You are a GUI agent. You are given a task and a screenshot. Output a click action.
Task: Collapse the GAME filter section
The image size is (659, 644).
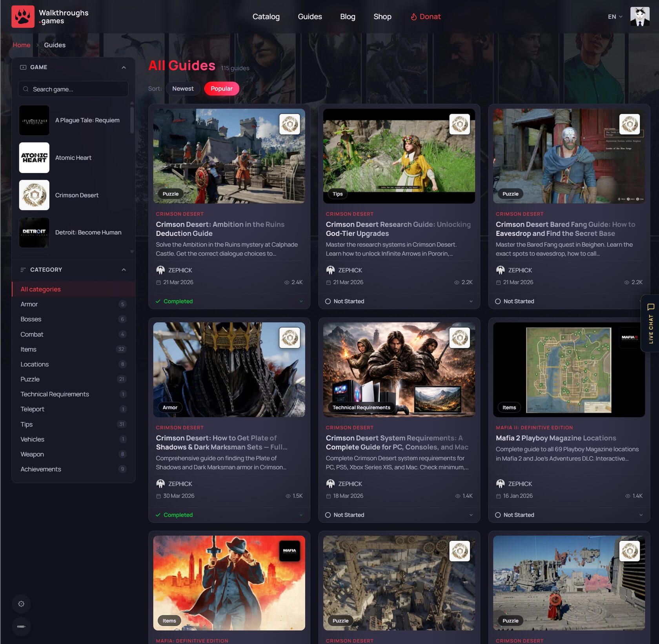point(124,67)
